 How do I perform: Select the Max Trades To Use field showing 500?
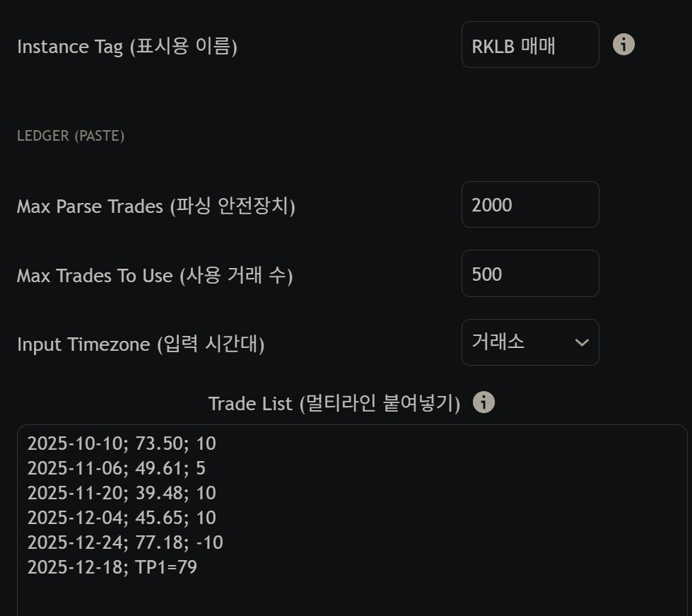529,274
